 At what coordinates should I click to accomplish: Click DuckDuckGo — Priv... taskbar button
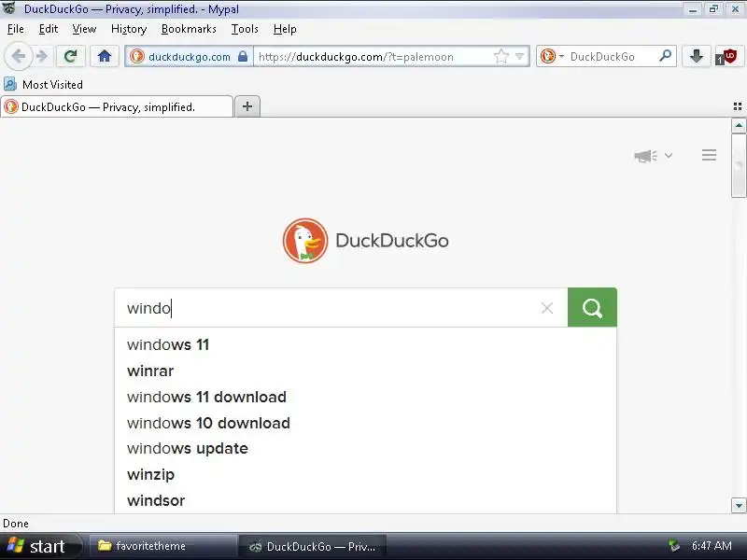click(313, 546)
